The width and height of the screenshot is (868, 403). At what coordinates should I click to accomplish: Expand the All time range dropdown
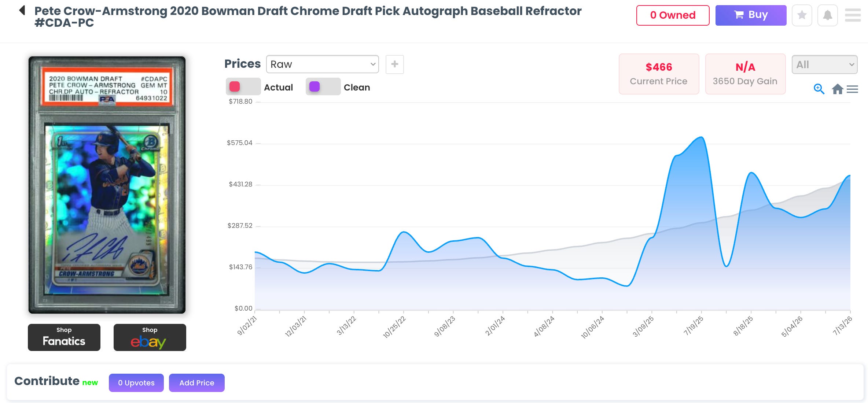[824, 64]
